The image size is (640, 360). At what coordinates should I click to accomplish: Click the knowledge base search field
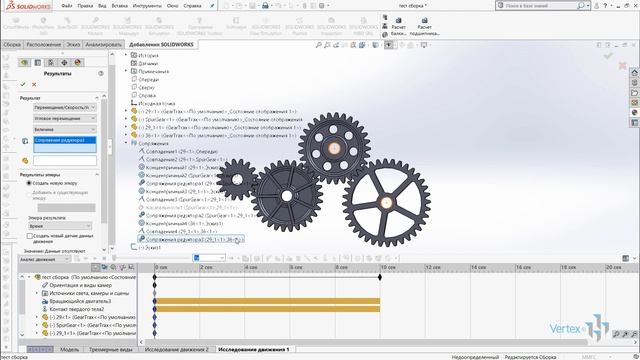point(536,6)
